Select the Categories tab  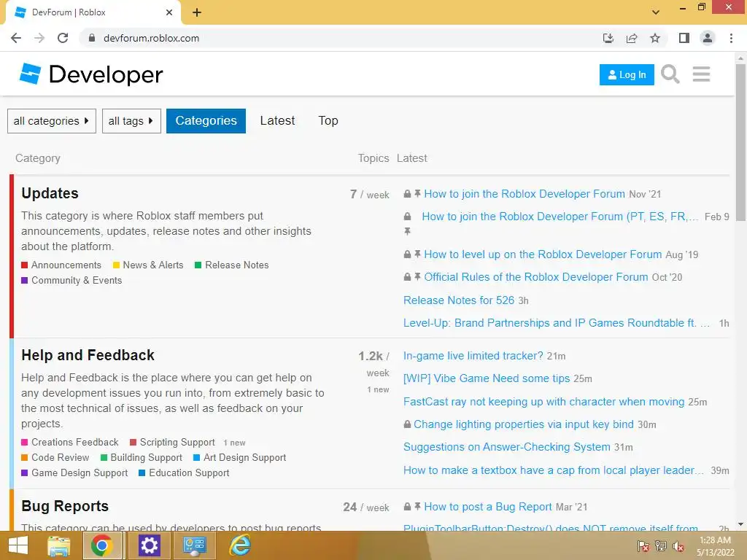point(206,121)
